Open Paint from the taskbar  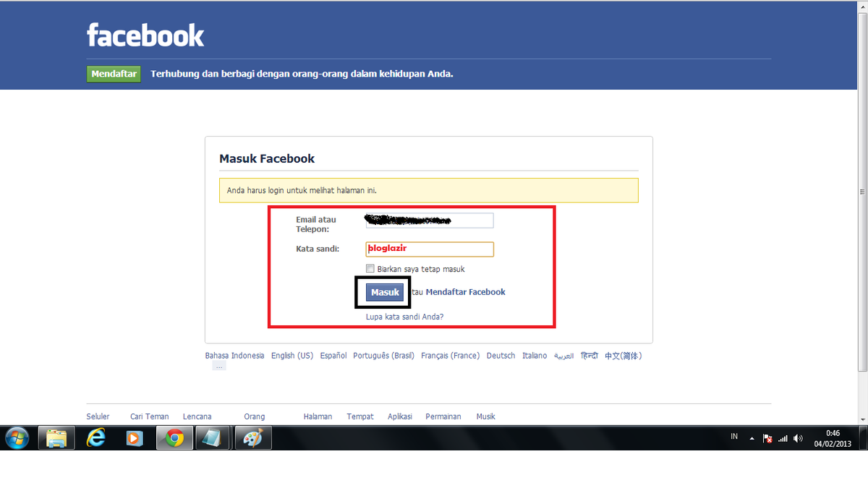252,438
